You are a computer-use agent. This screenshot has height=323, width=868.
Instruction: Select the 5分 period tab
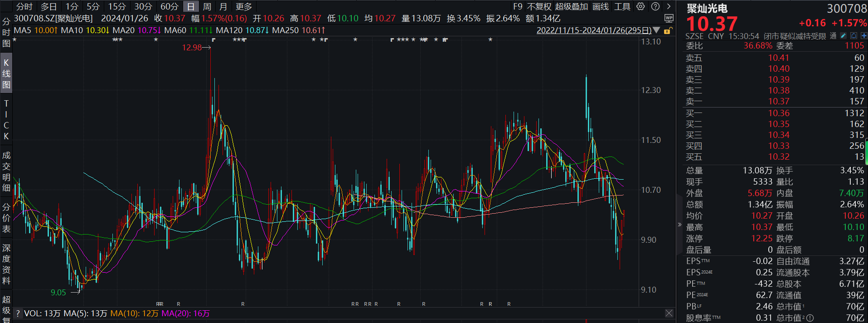pos(93,6)
